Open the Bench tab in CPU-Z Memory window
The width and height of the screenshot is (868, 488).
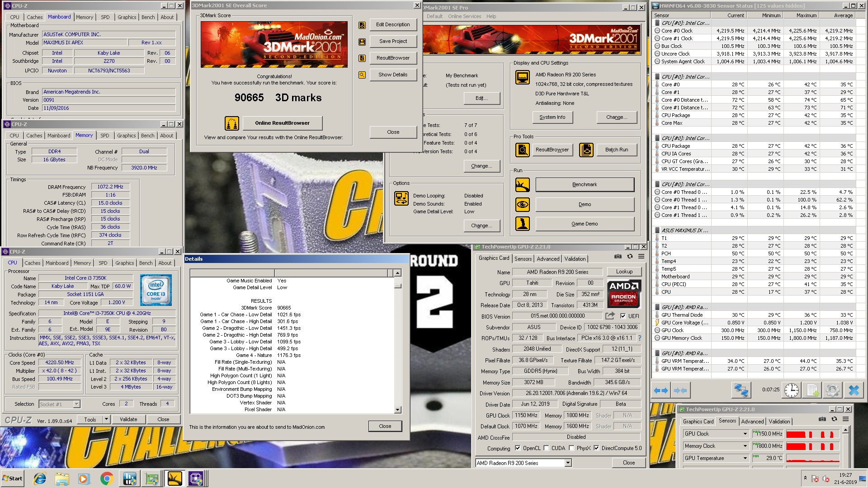pyautogui.click(x=147, y=136)
